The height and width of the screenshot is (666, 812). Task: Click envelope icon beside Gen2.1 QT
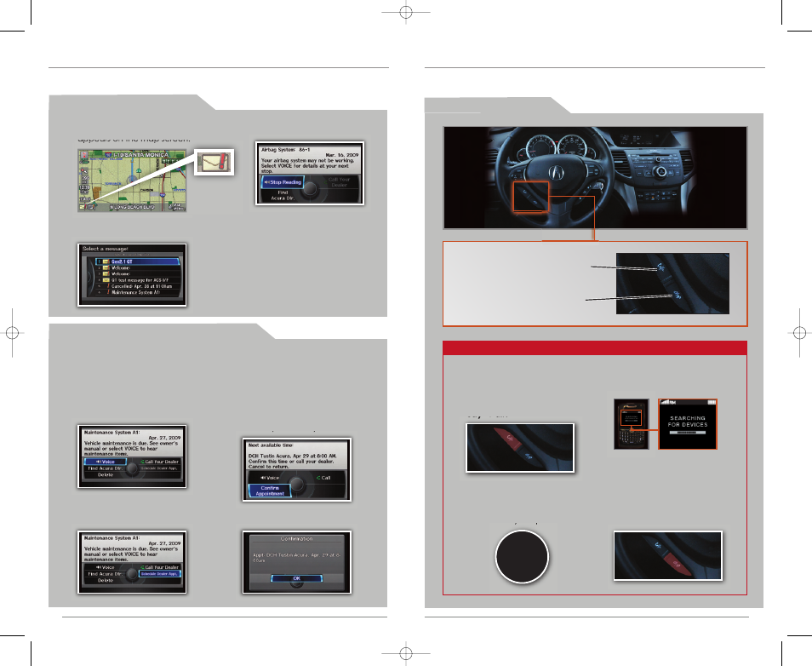tap(106, 261)
